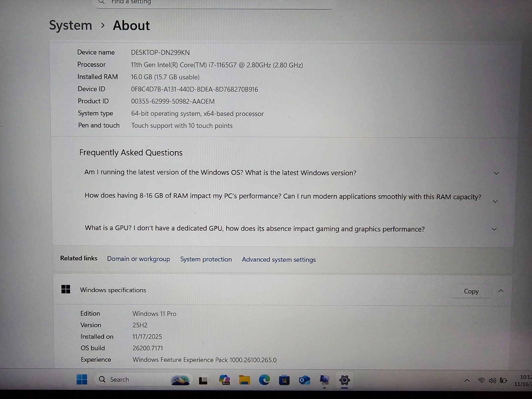Select version value 25H2
532x399 pixels.
140,325
